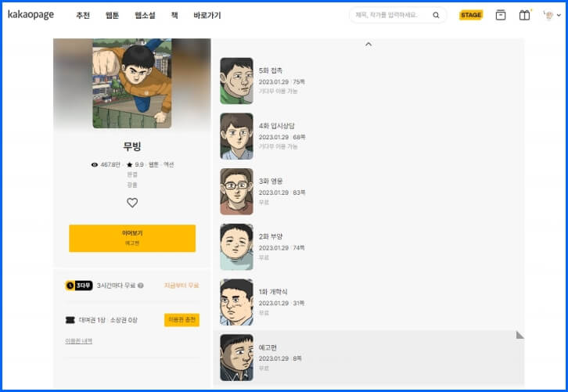
Task: Click the 예고편 title text in list
Action: [x=268, y=347]
